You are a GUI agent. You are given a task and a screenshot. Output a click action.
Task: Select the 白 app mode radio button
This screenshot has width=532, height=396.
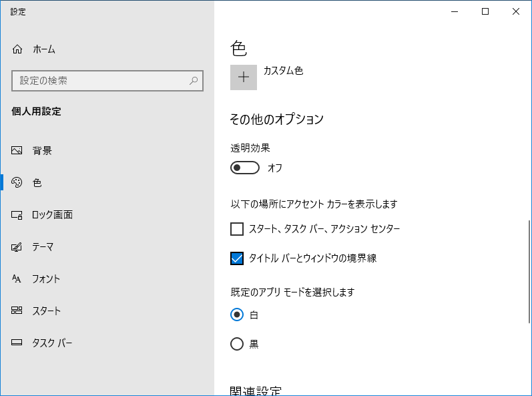237,315
